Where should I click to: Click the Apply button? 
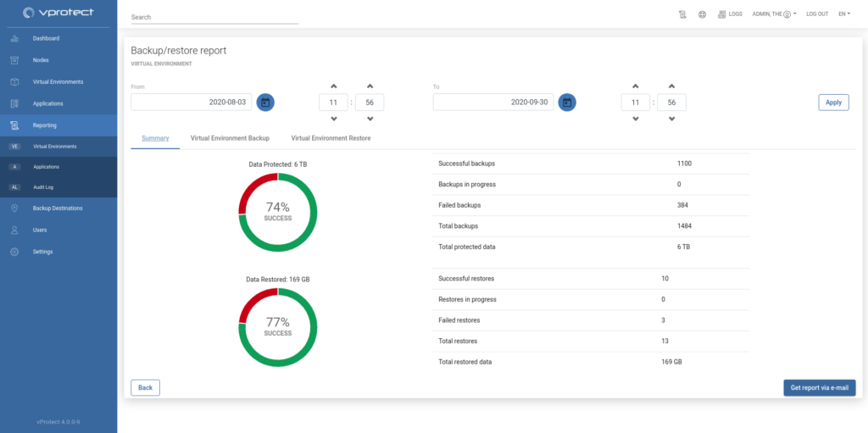833,103
